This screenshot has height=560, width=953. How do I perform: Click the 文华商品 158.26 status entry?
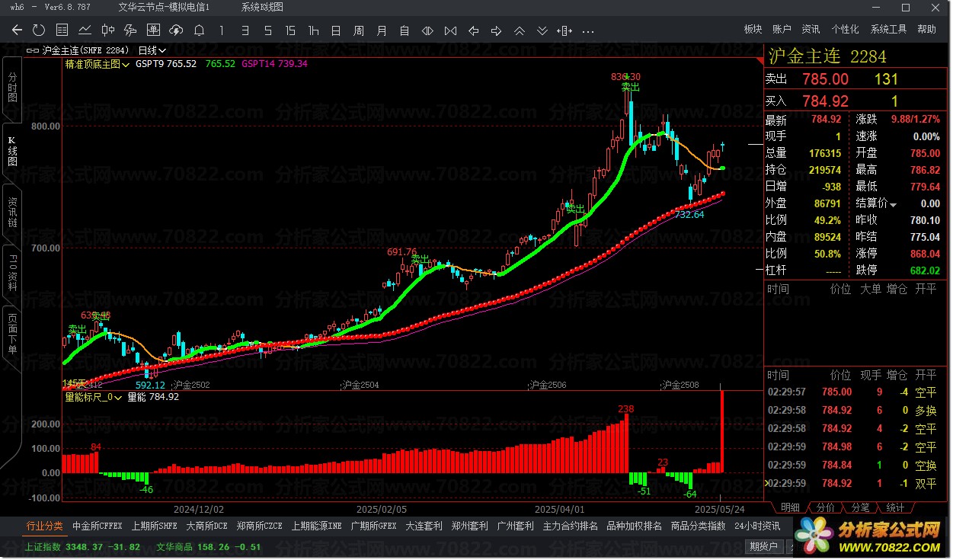[x=209, y=546]
